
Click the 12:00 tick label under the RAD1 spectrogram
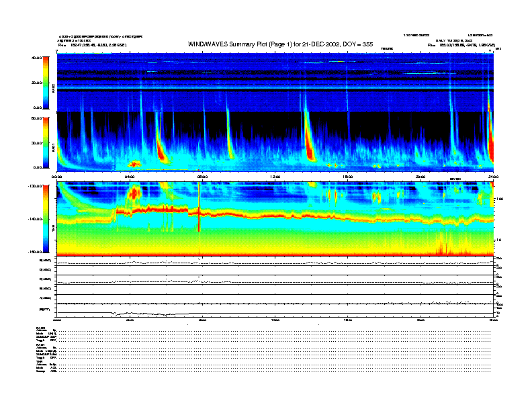[x=275, y=177]
